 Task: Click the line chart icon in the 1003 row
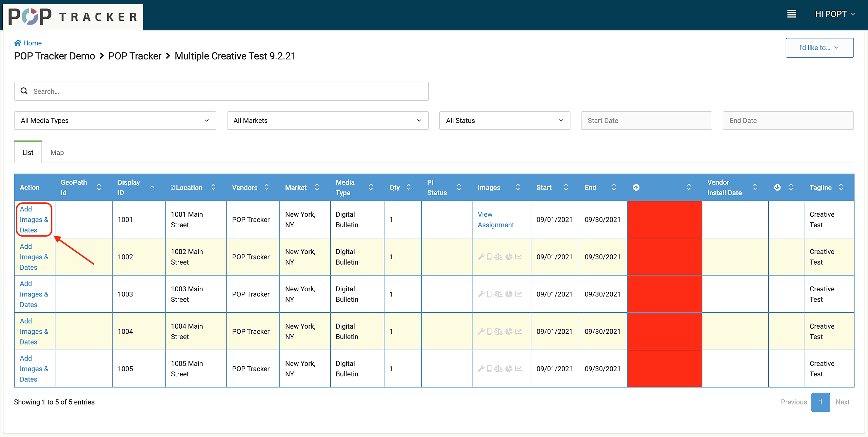pyautogui.click(x=518, y=294)
